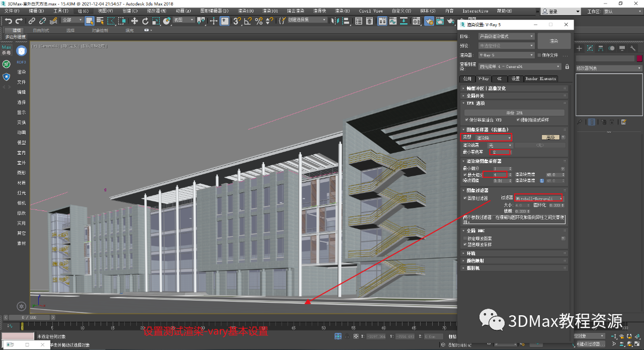Switch to the 公用 tab
The height and width of the screenshot is (350, 644).
pyautogui.click(x=467, y=79)
